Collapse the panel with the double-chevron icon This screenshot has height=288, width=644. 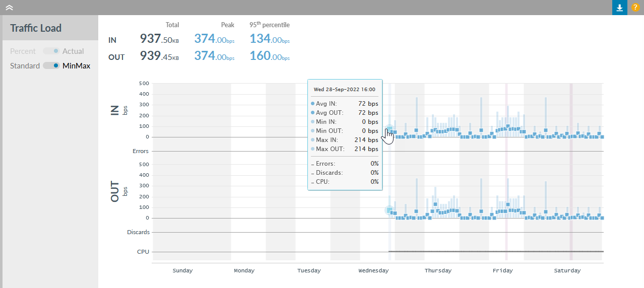point(9,8)
